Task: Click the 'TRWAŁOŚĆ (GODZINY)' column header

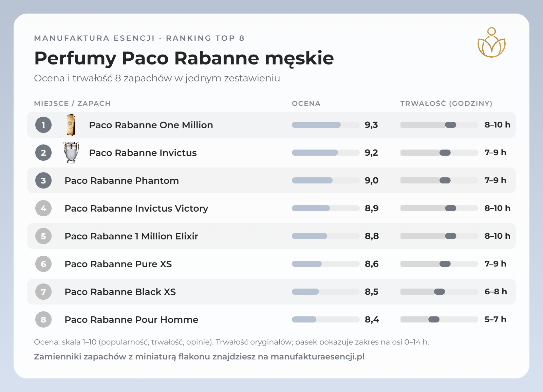Action: pos(446,103)
